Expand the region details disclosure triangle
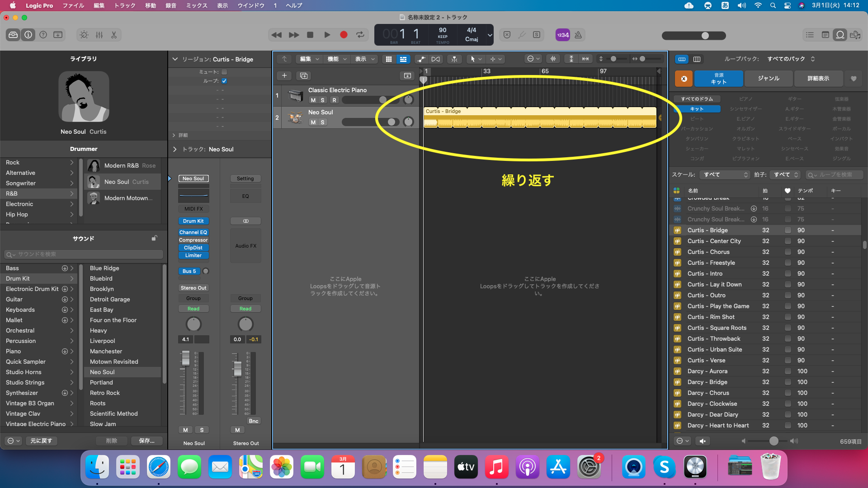Viewport: 868px width, 488px height. [174, 135]
